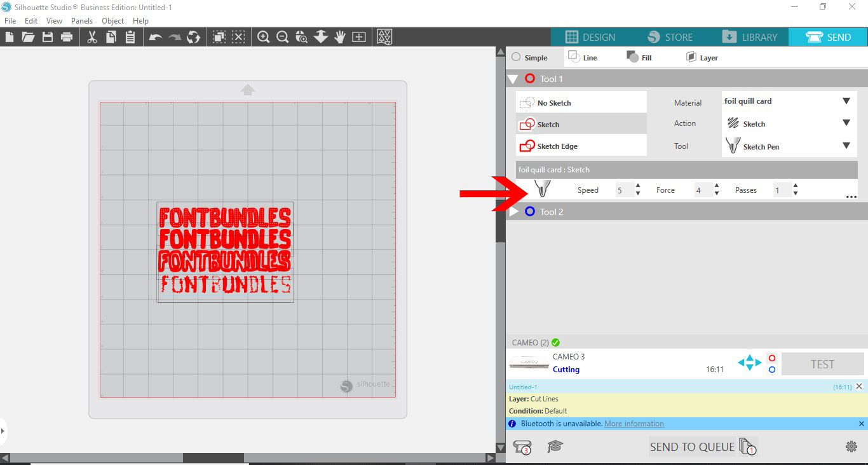Open the triangles pattern icon in toolbar
The height and width of the screenshot is (465, 868).
(x=384, y=37)
